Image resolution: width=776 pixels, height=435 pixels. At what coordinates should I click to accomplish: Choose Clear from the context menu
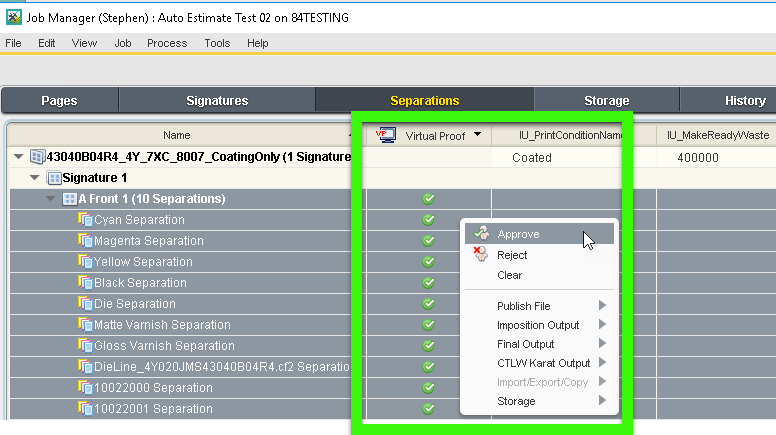[509, 275]
